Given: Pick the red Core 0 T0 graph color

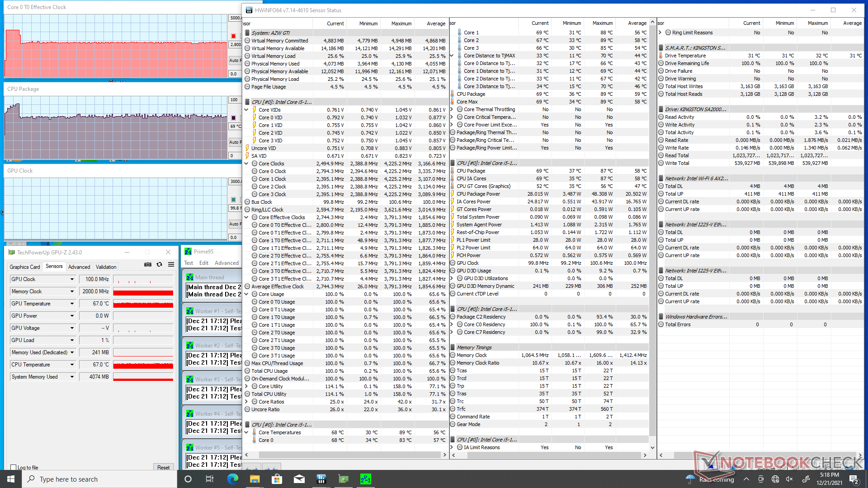Looking at the screenshot, I should [233, 36].
